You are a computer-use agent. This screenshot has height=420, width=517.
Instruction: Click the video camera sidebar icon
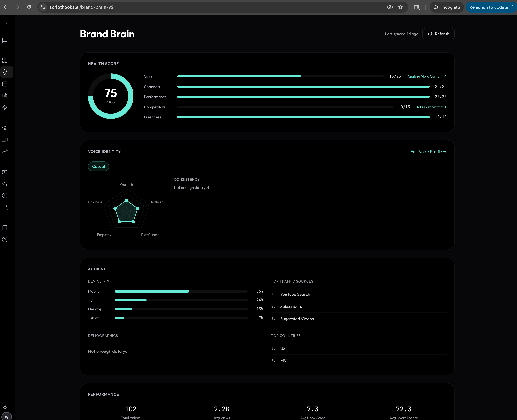click(5, 140)
